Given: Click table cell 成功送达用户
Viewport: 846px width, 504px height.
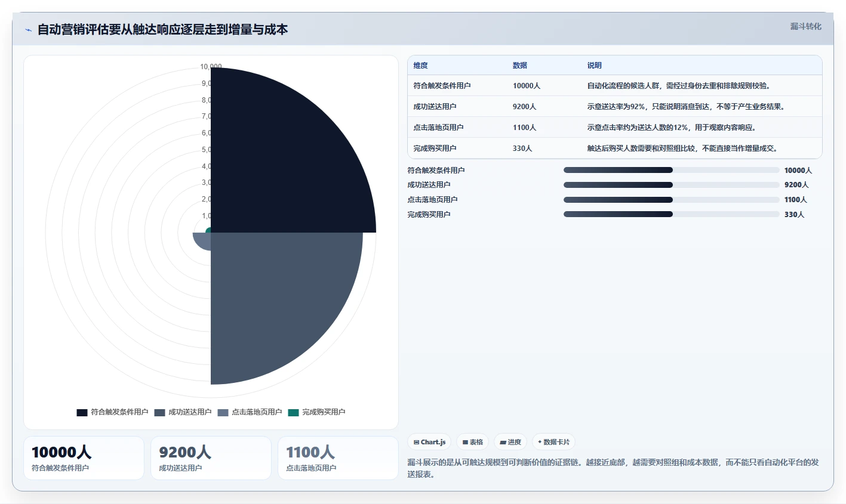Looking at the screenshot, I should (x=435, y=107).
